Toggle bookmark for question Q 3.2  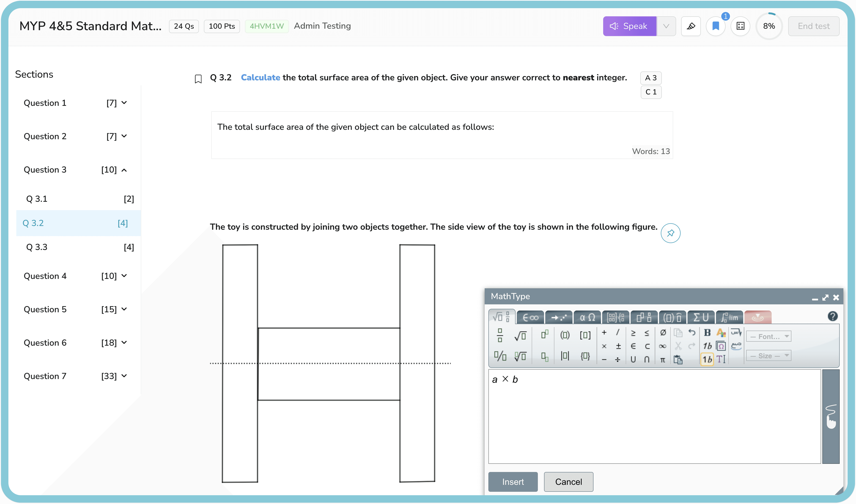(x=198, y=79)
